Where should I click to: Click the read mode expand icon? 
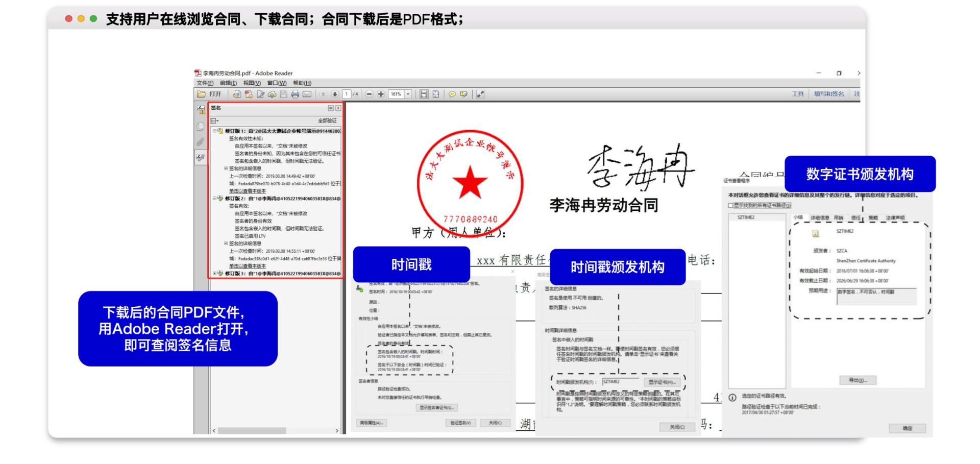click(480, 94)
